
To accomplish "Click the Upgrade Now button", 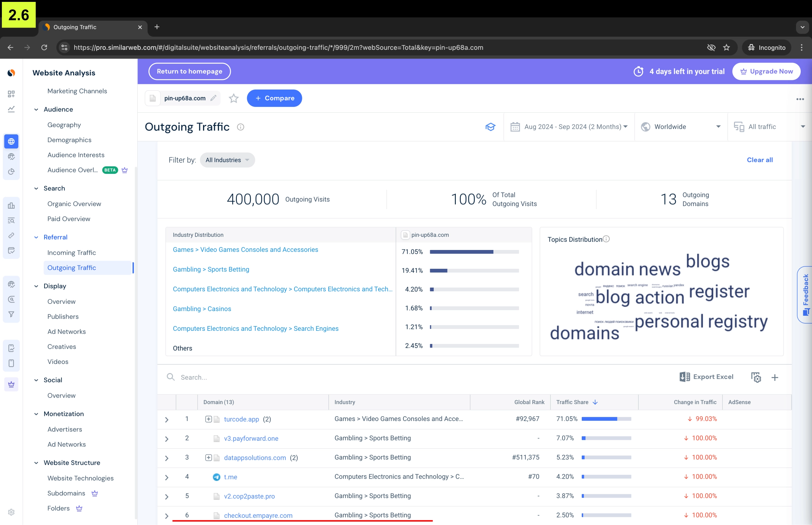I will point(766,71).
